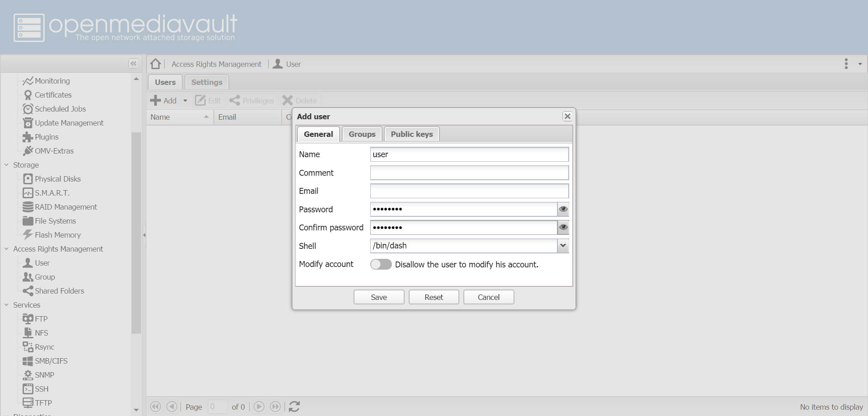The width and height of the screenshot is (868, 416).
Task: Click the Password input field
Action: coord(463,209)
